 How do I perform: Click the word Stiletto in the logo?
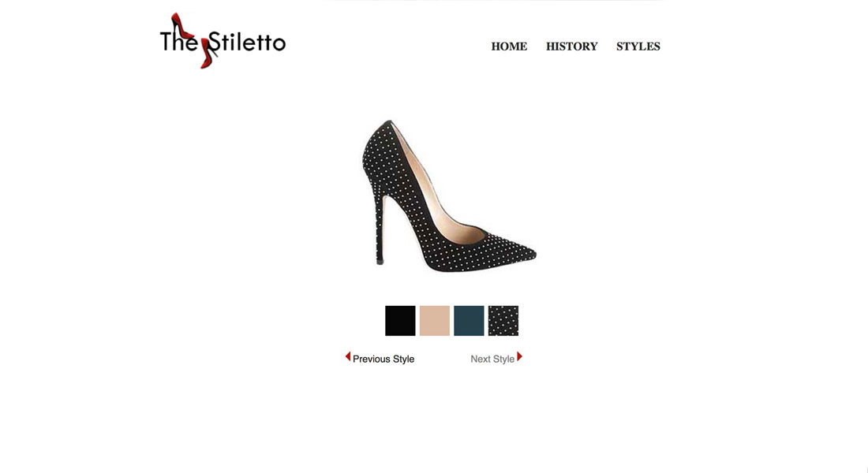tap(247, 42)
